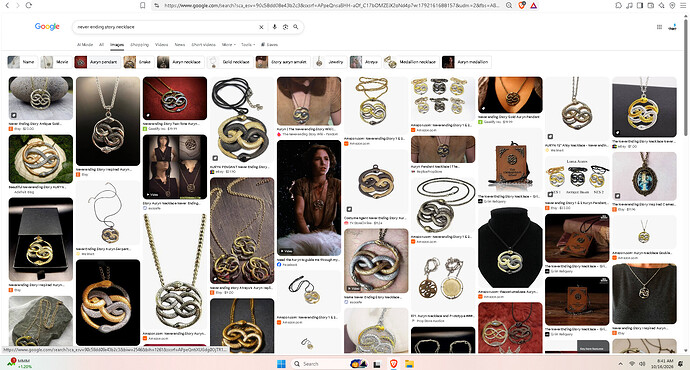Open the necklace on grey stone thumbnail
Viewport: 690px width, 370px height.
click(x=41, y=99)
